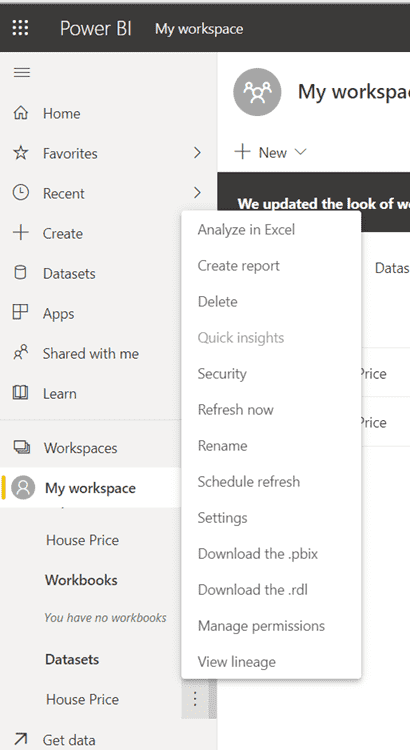Click My workspace in the top bar
Image resolution: width=410 pixels, height=750 pixels.
tap(199, 29)
